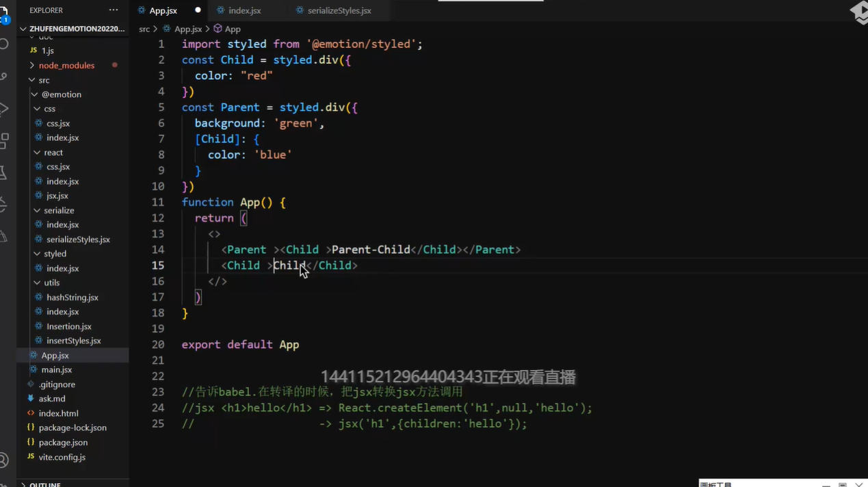Click the unsaved dot on App.jsx tab
This screenshot has width=868, height=487.
pyautogui.click(x=198, y=10)
